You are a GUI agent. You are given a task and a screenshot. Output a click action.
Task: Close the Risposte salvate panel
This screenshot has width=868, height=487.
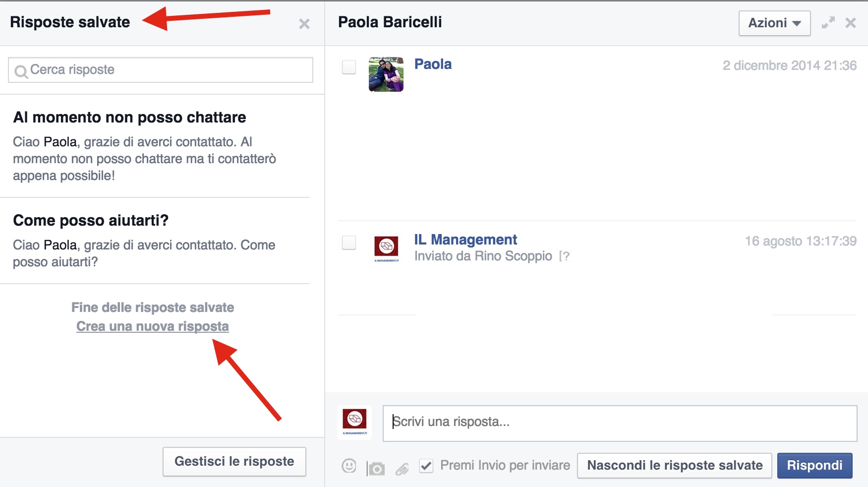304,24
